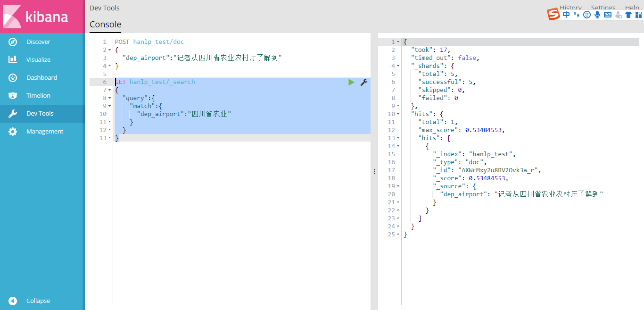Toggle Chinese/English input on the Sogou bar
The width and height of the screenshot is (644, 310).
click(x=566, y=14)
